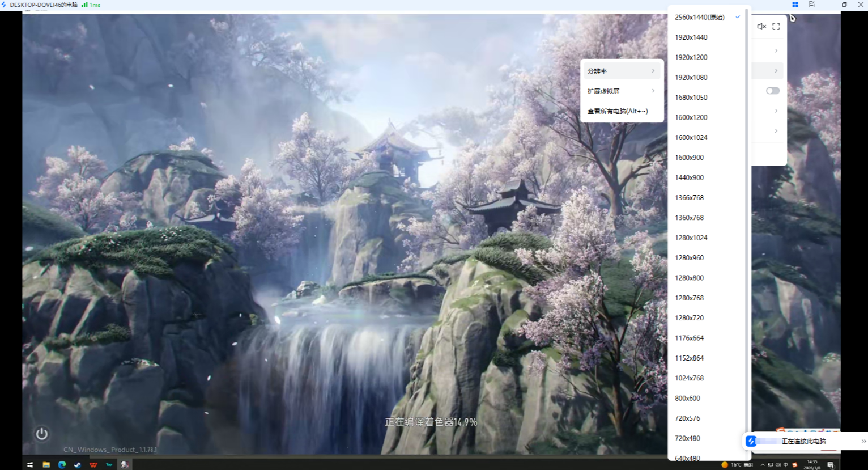Viewport: 868px width, 470px height.
Task: Set resolution to 1024x768
Action: coord(690,378)
